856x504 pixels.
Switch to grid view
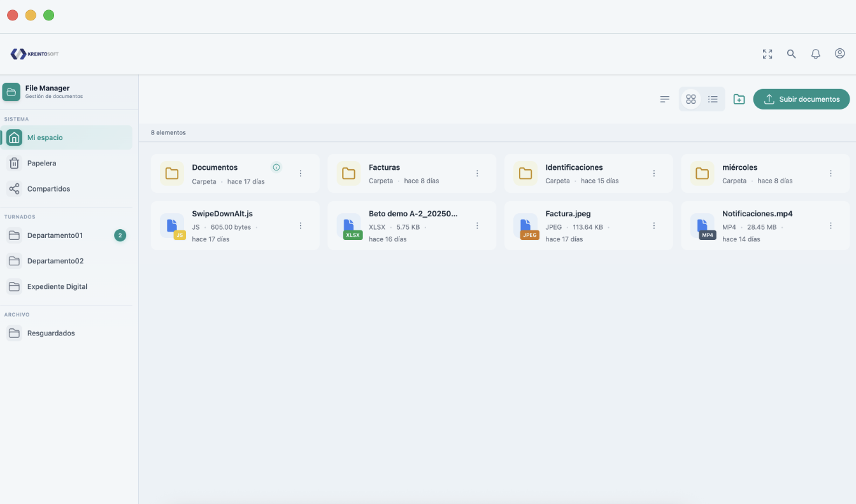click(690, 99)
